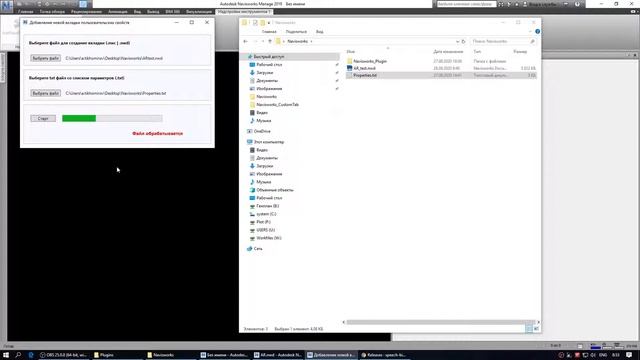640x360 pixels.
Task: Open Загрузки under quick access
Action: click(x=264, y=73)
